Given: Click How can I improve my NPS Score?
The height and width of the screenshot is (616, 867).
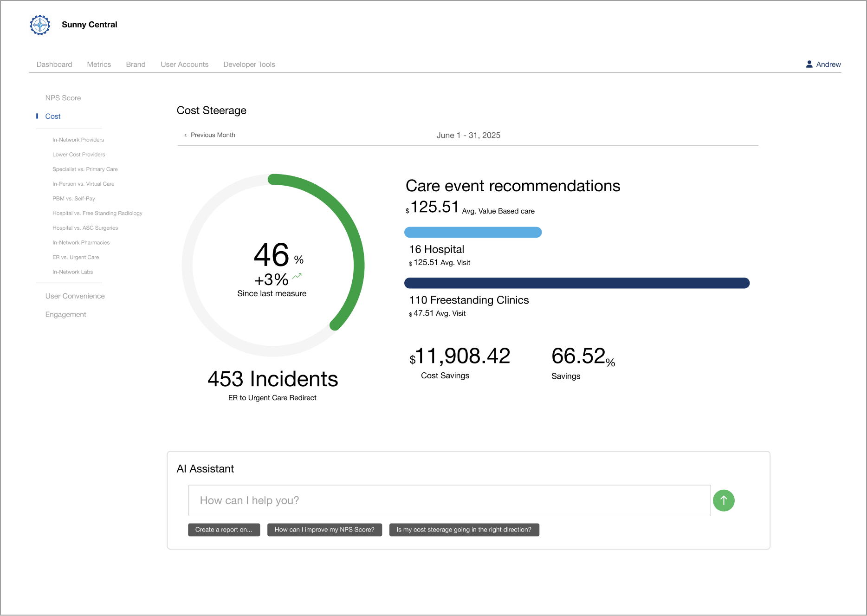Looking at the screenshot, I should click(324, 530).
